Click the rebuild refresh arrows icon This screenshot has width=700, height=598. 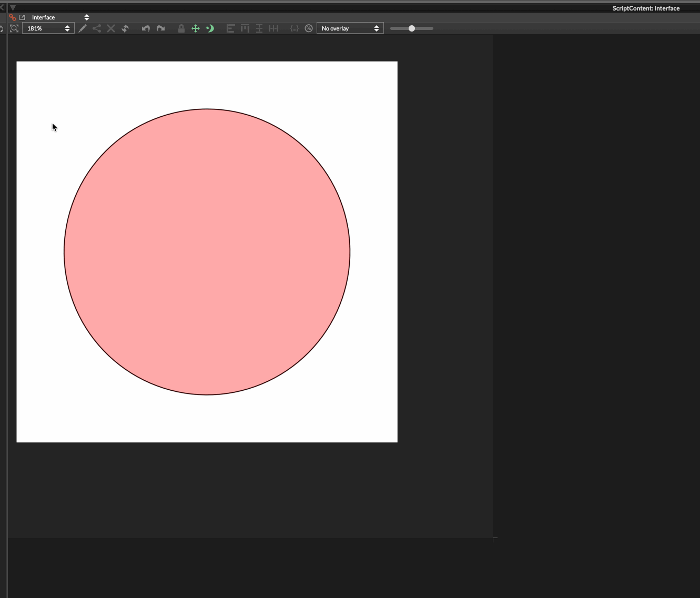(125, 28)
